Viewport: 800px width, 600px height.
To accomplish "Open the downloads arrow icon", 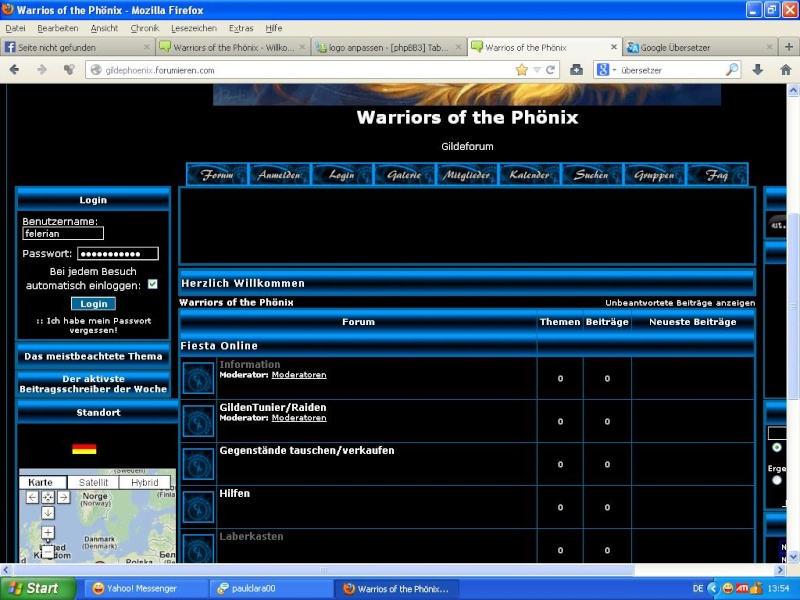I will click(x=758, y=70).
